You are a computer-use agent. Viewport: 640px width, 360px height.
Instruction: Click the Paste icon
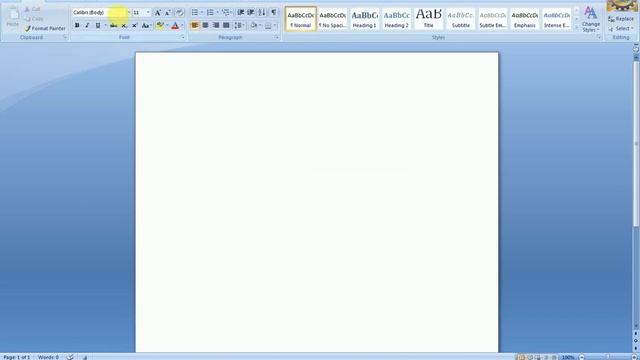13,17
